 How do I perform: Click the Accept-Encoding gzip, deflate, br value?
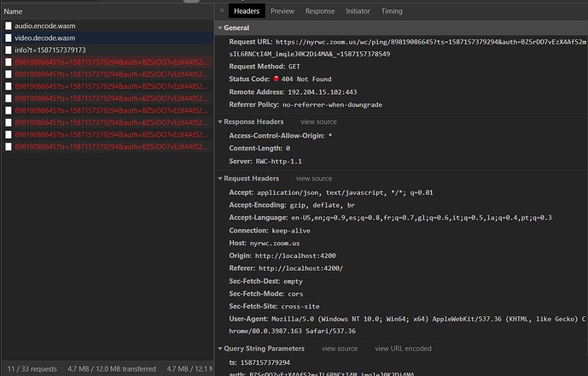322,205
